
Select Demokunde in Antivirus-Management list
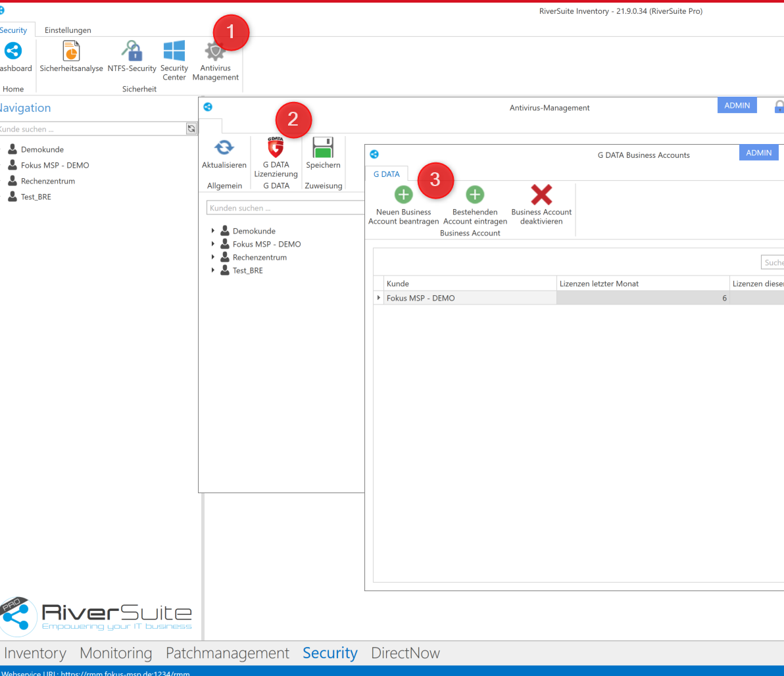pos(254,231)
